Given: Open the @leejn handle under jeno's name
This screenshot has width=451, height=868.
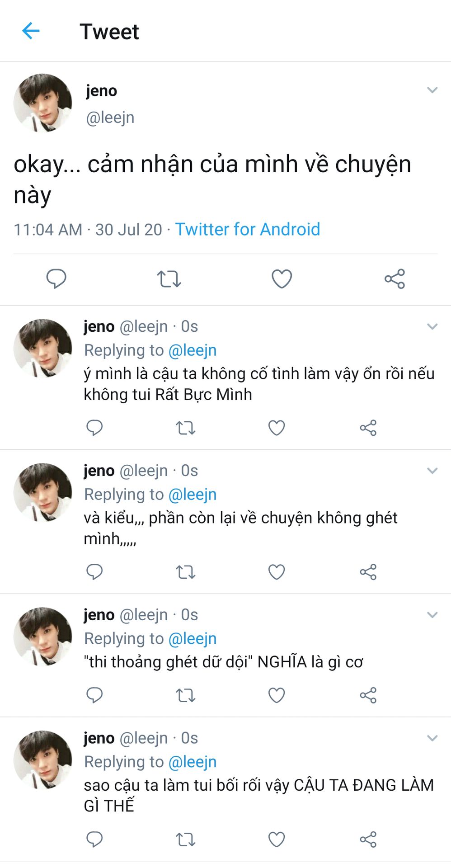Looking at the screenshot, I should point(110,118).
